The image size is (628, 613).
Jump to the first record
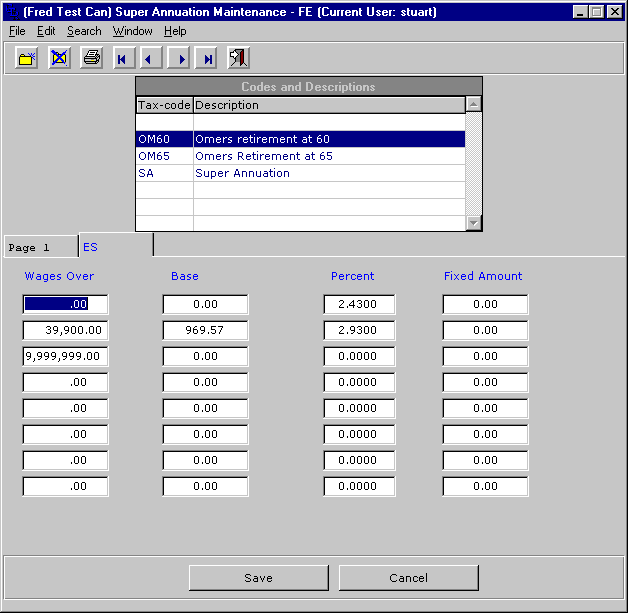[123, 59]
